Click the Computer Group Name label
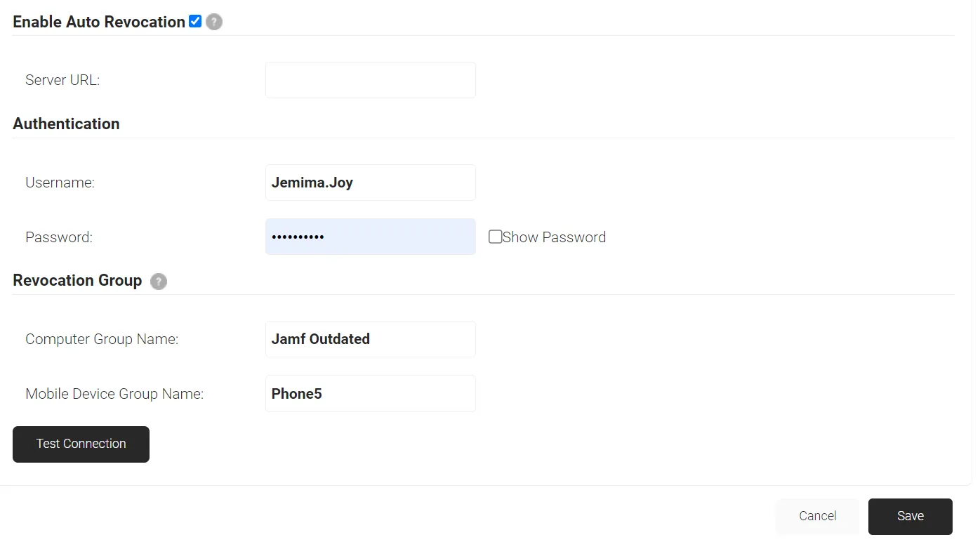980x542 pixels. [102, 339]
